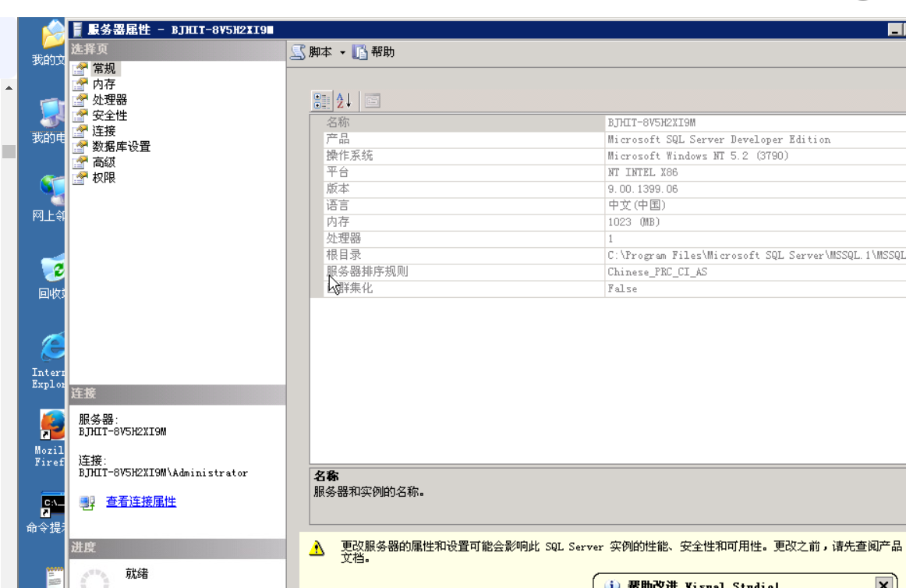Switch to the 连接 page
The image size is (906, 588).
click(104, 131)
